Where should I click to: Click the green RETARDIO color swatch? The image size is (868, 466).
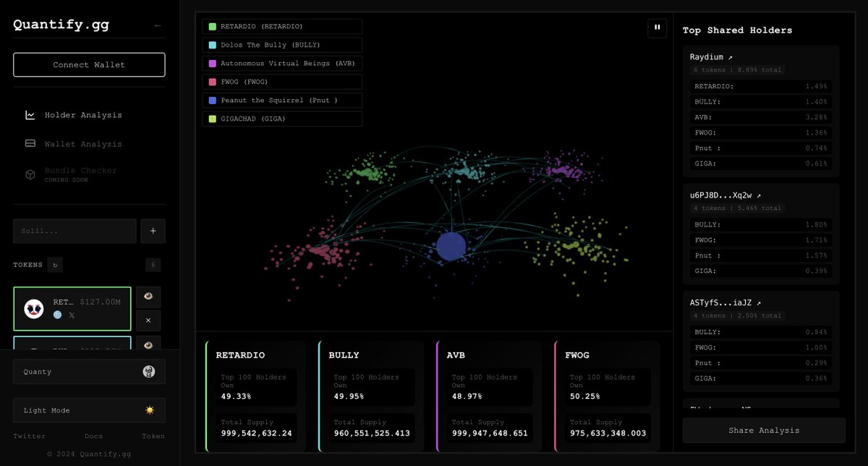point(213,26)
